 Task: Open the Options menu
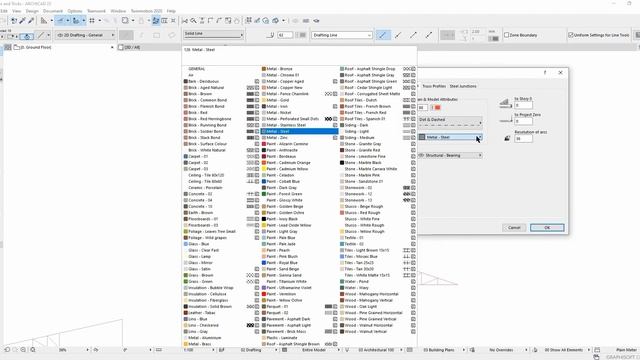[x=75, y=11]
